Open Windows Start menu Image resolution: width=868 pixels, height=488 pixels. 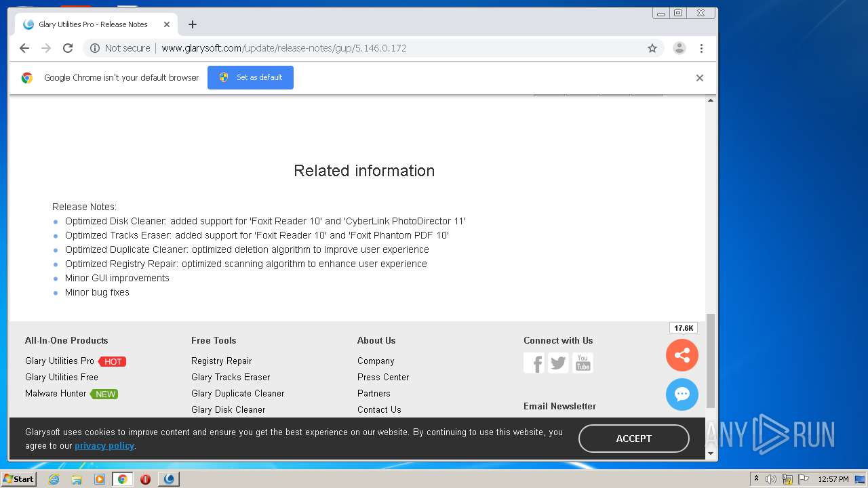[x=19, y=479]
